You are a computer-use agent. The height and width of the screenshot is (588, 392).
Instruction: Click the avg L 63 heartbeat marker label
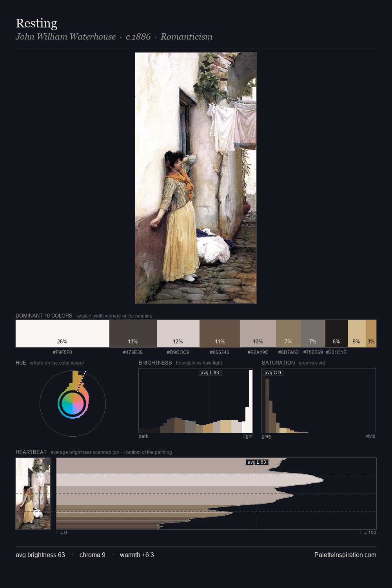(257, 462)
